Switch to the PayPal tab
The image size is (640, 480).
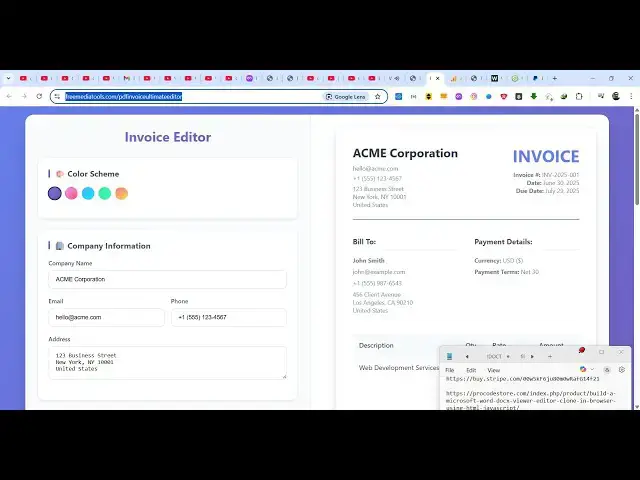click(x=535, y=78)
